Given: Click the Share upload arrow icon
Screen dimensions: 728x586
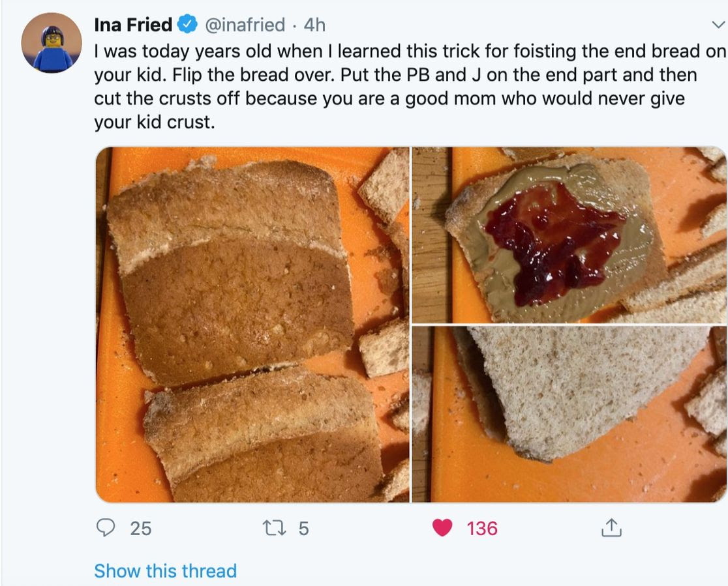Looking at the screenshot, I should (x=611, y=527).
